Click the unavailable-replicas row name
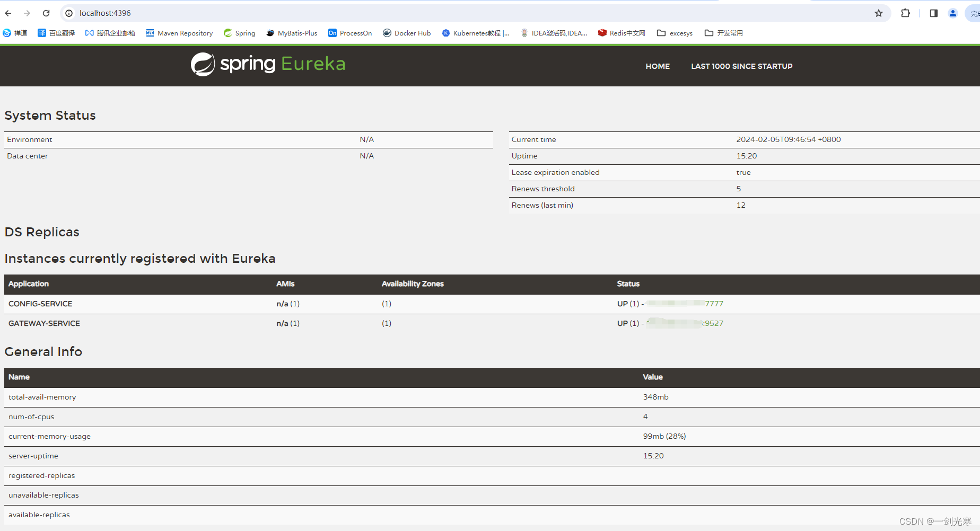Image resolution: width=980 pixels, height=531 pixels. pyautogui.click(x=43, y=495)
